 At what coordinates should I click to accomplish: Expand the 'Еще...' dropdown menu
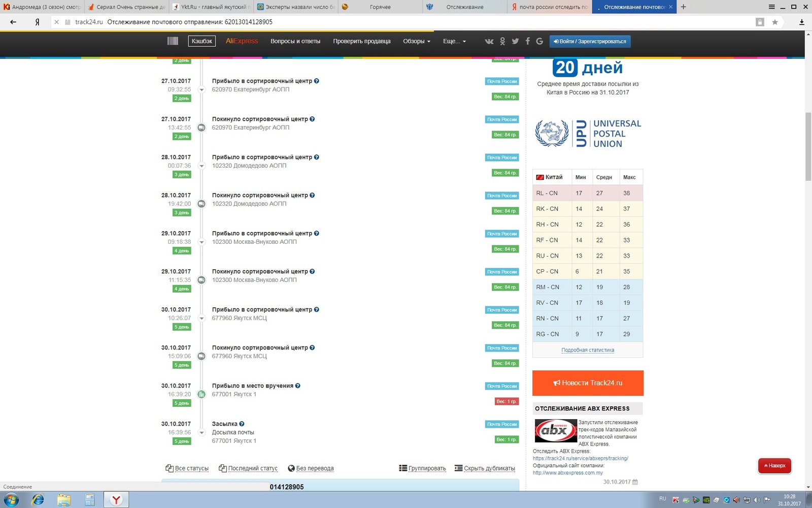pos(454,41)
